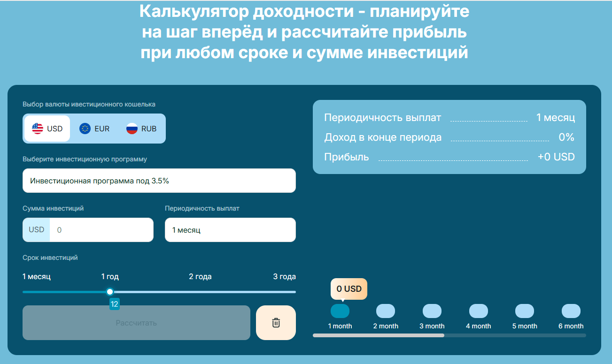Click the '1 год' term label

coord(110,277)
